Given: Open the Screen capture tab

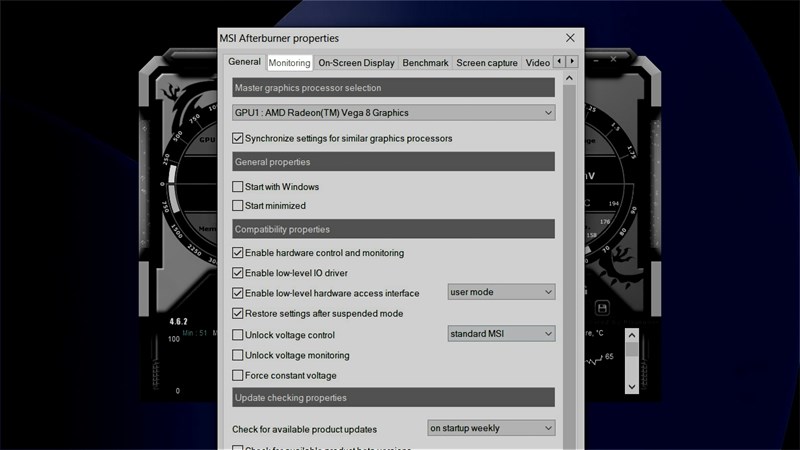Looking at the screenshot, I should (487, 63).
